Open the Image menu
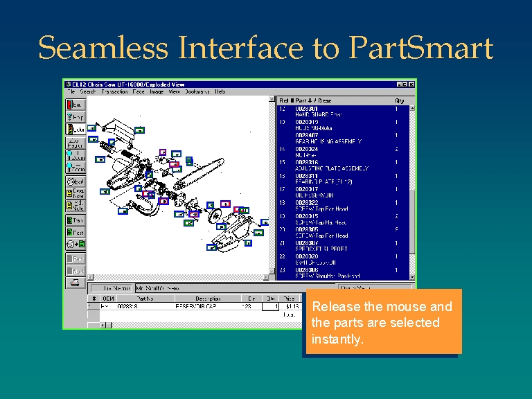 [157, 91]
